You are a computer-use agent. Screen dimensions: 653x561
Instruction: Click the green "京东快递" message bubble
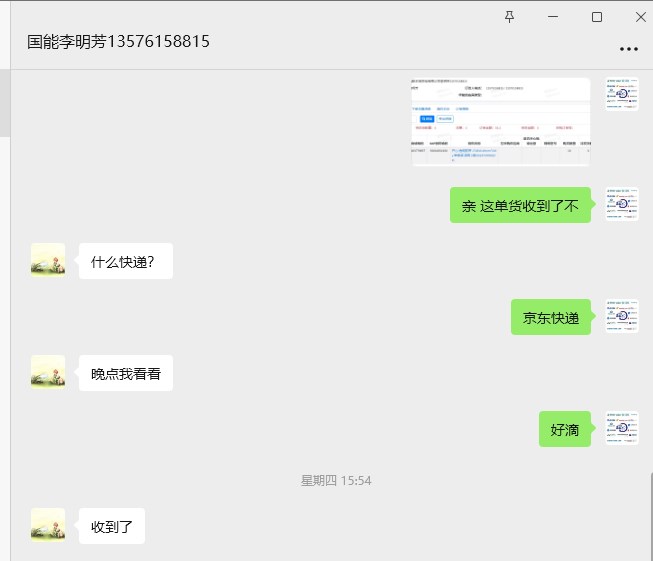point(551,318)
